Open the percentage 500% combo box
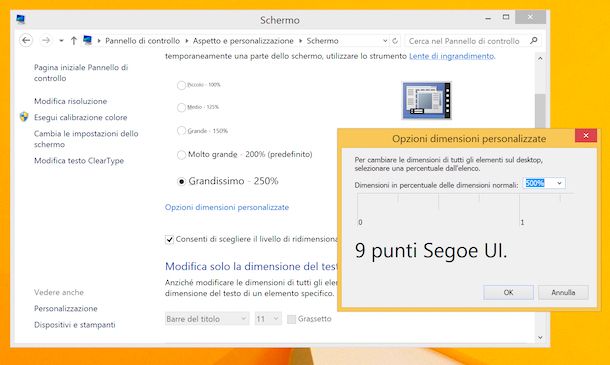Viewport: 610px width, 365px height. (543, 183)
